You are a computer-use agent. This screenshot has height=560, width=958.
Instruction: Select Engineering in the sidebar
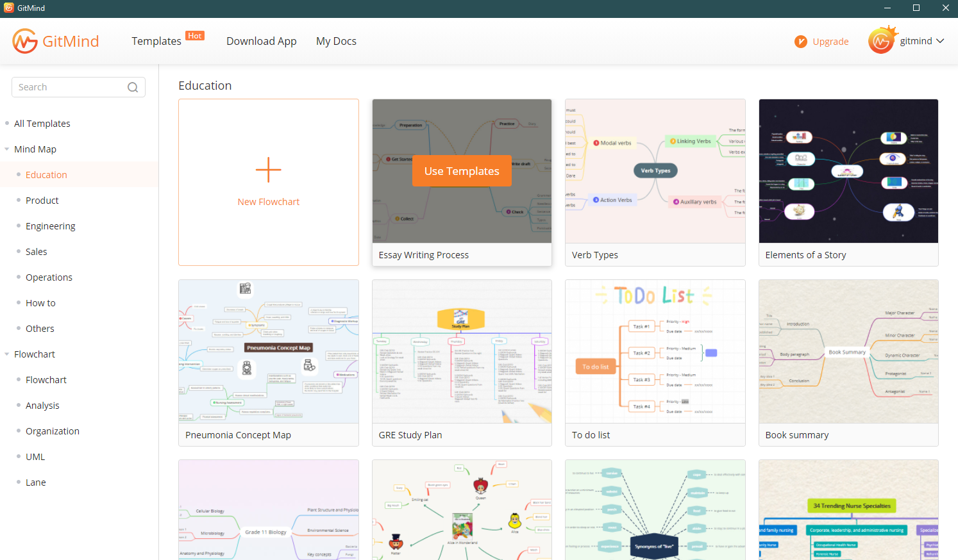click(x=51, y=226)
